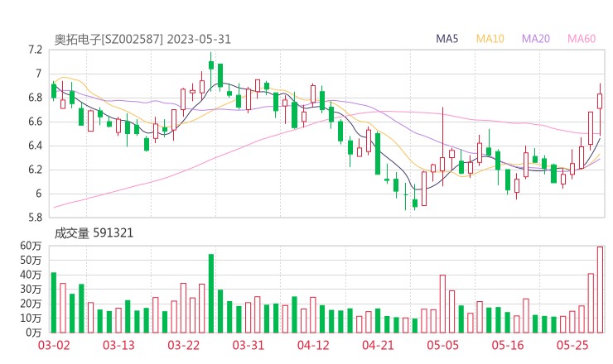Image resolution: width=613 pixels, height=364 pixels.
Task: Click the chart title 奥拓电子[SZ002587] 2023-05-31
Action: 142,40
